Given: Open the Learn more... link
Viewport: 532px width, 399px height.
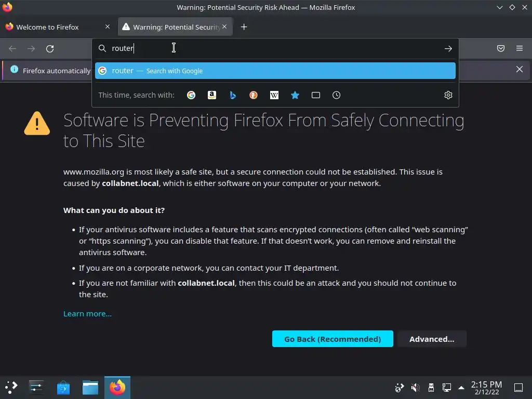Looking at the screenshot, I should pyautogui.click(x=87, y=314).
